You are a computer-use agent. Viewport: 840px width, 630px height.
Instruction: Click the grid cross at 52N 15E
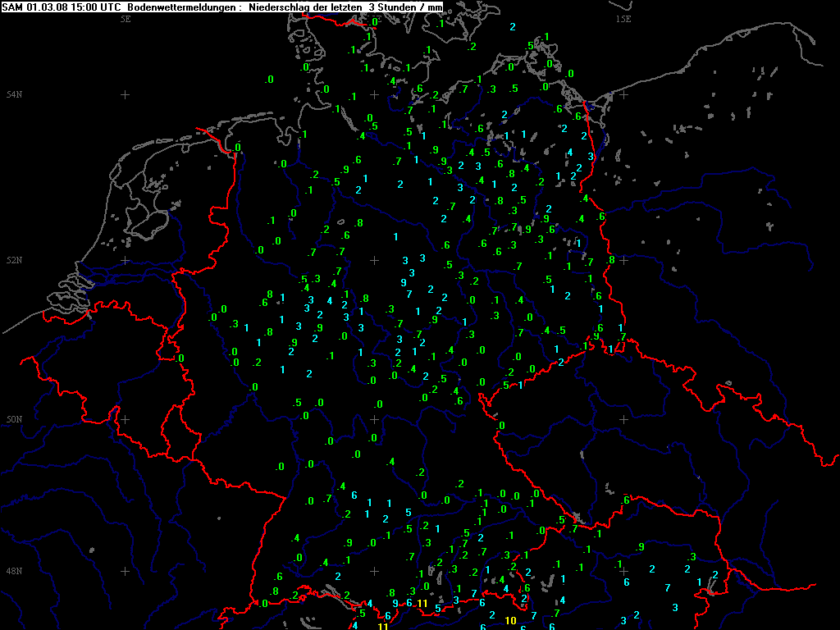623,260
